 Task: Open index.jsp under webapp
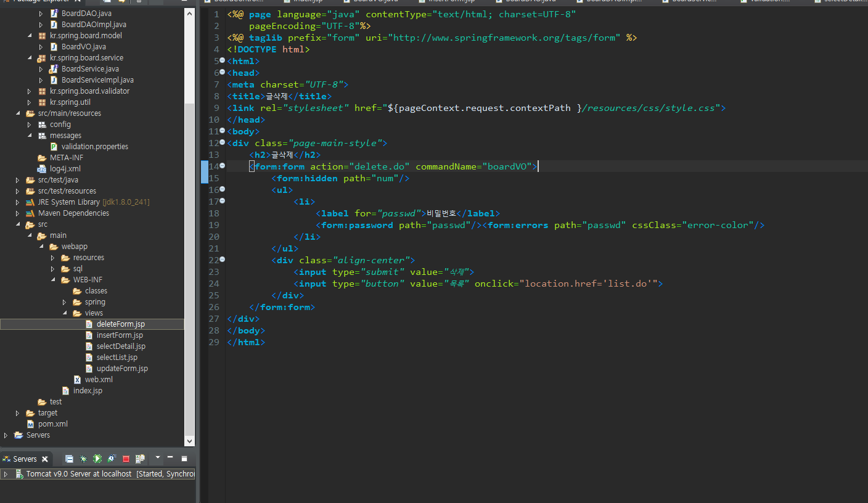tap(88, 391)
